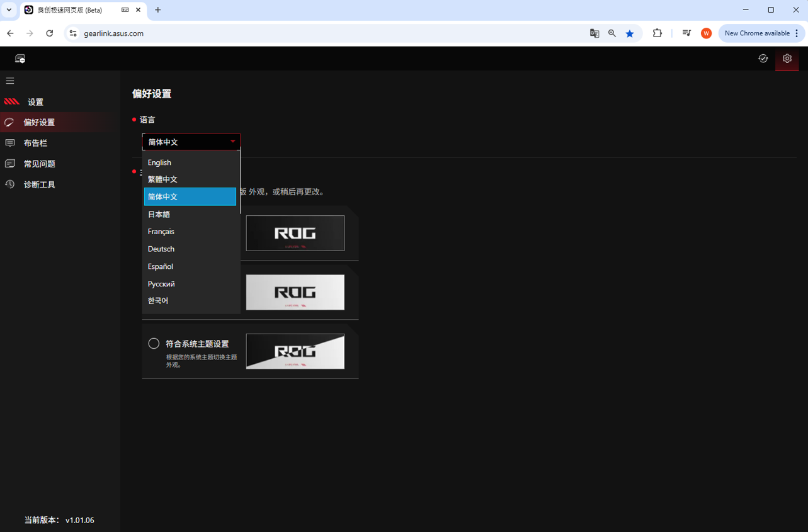Click the ROG stripes logo beside 设置

coord(12,101)
